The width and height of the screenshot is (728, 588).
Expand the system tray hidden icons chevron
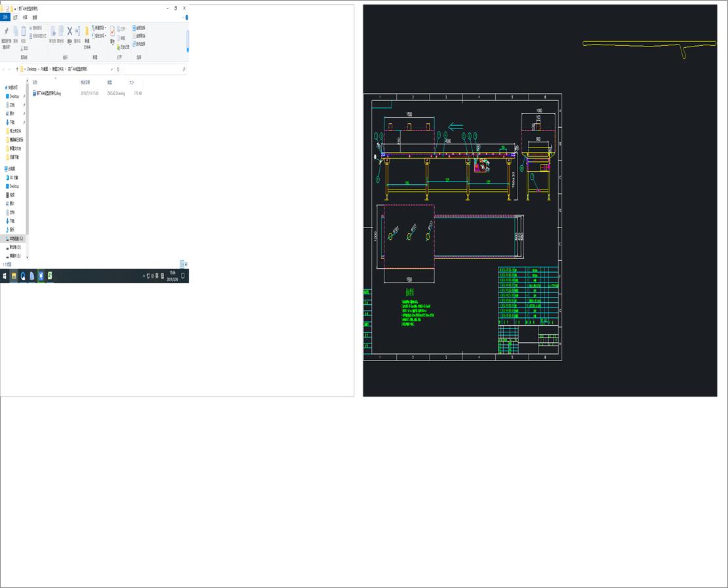[x=144, y=276]
